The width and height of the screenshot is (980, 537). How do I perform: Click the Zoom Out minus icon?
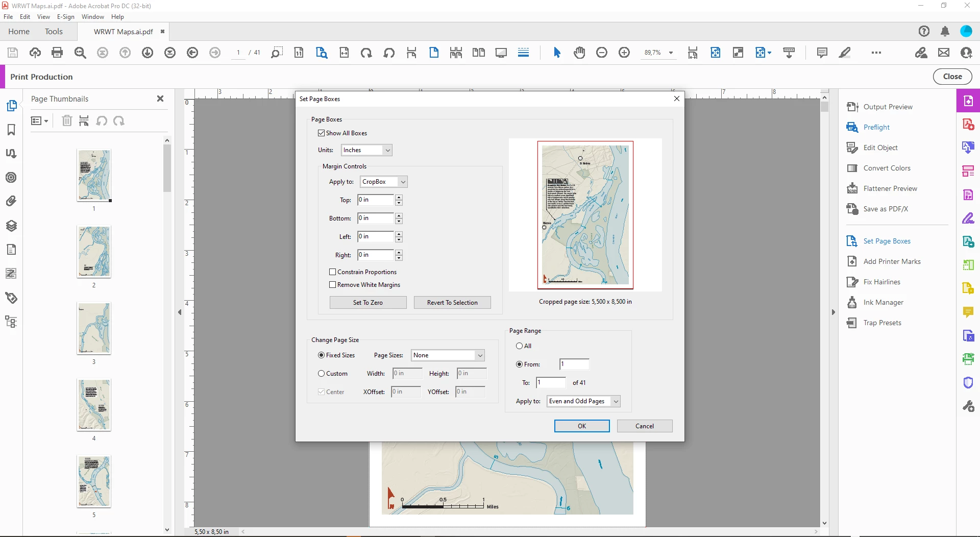coord(602,53)
